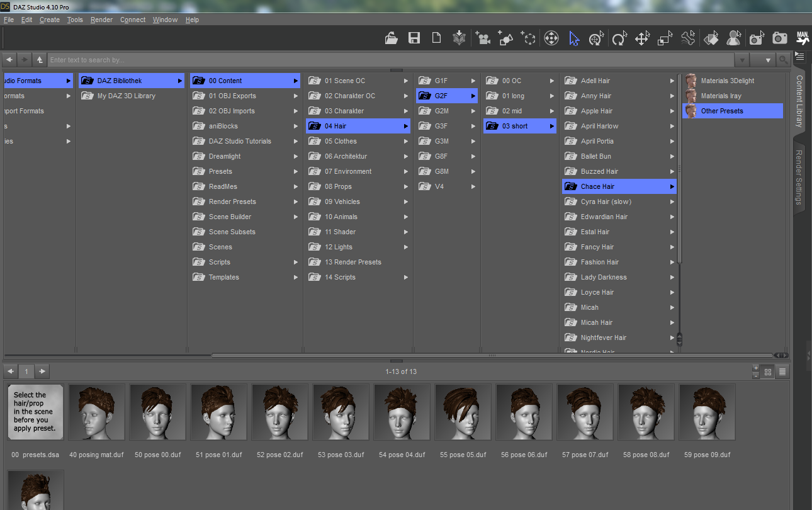This screenshot has height=510, width=812.
Task: Click the Save Scene floppy disk icon
Action: pyautogui.click(x=414, y=38)
